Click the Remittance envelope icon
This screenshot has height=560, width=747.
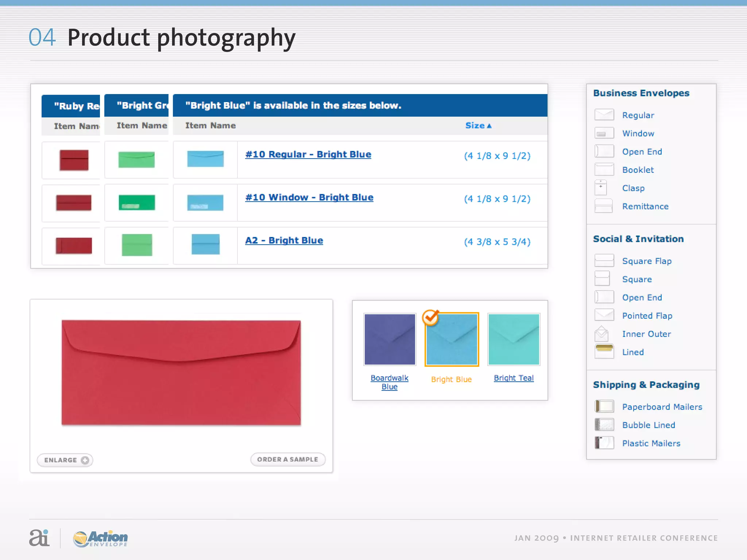(x=604, y=206)
